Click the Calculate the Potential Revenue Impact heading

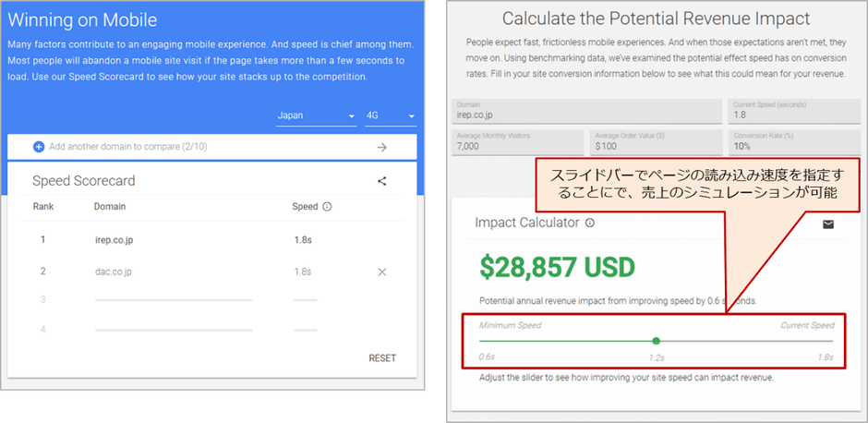656,18
